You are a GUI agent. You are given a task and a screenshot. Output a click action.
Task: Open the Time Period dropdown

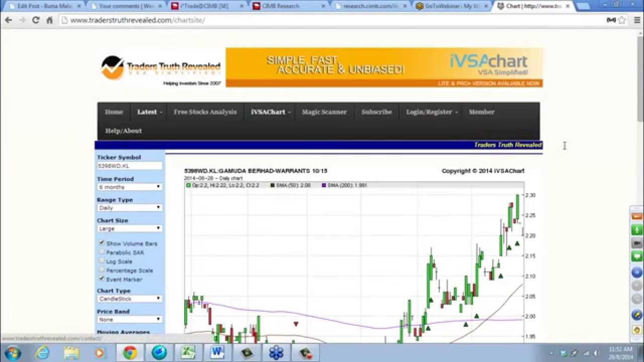[129, 187]
